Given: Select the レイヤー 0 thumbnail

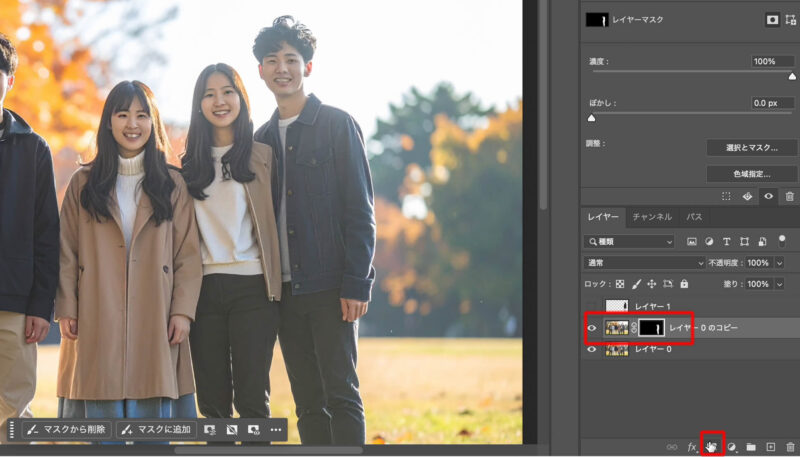Looking at the screenshot, I should coord(616,349).
